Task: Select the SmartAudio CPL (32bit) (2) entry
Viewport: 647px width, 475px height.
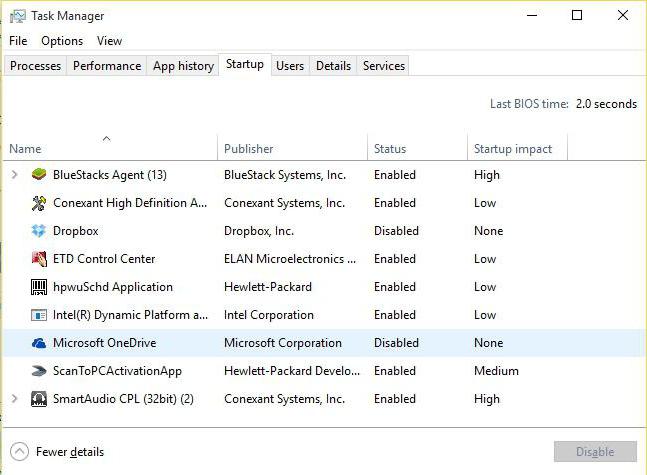Action: [123, 399]
